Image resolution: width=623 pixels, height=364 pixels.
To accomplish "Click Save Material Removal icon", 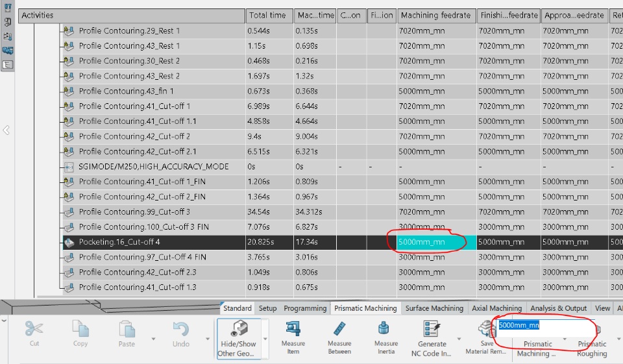I will (485, 329).
